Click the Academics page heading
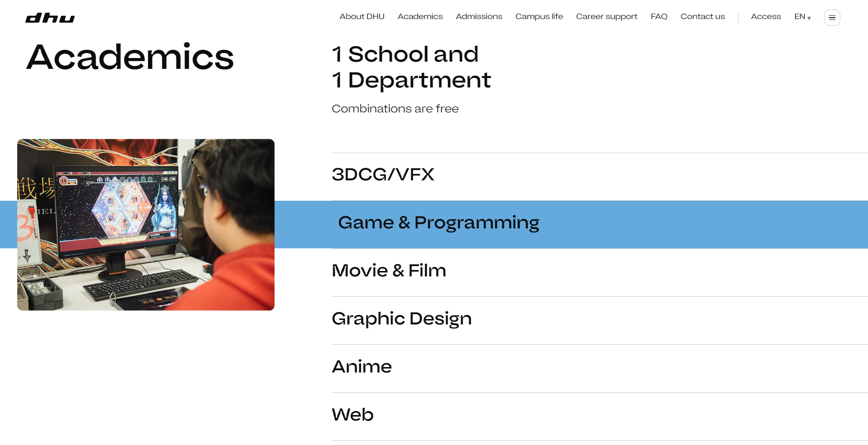The image size is (868, 445). [130, 57]
